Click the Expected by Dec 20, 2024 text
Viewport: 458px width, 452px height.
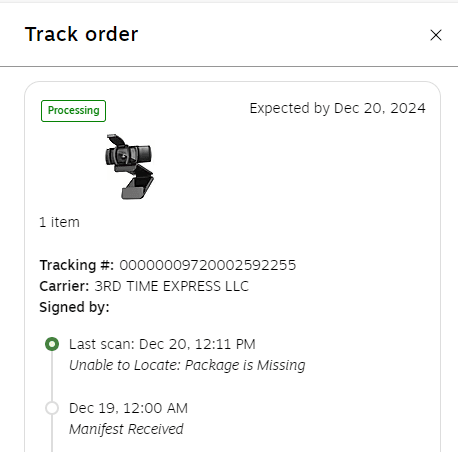[x=337, y=108]
